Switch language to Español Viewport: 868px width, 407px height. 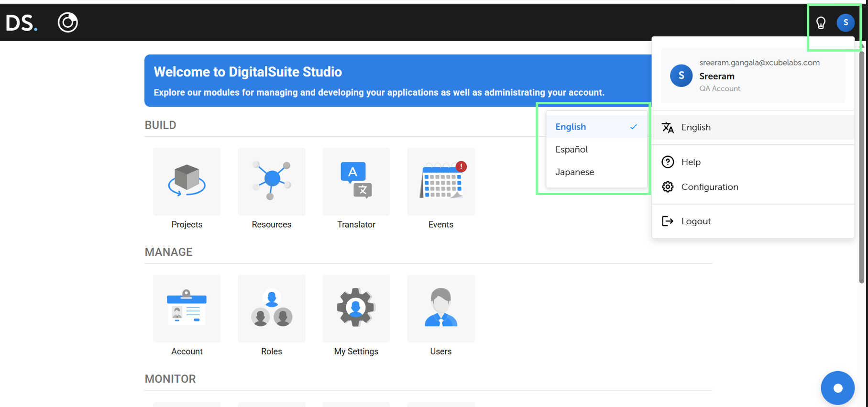[x=572, y=149]
